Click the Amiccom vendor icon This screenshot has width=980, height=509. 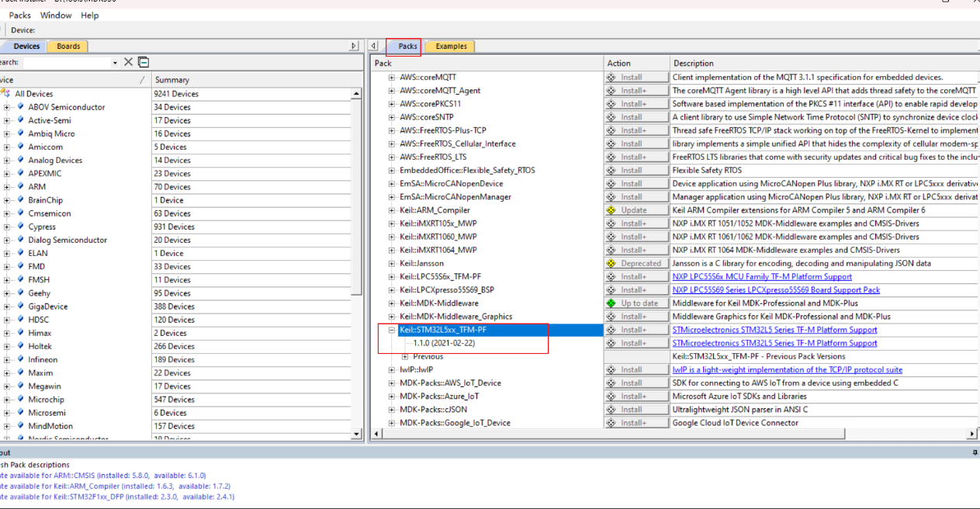(20, 147)
